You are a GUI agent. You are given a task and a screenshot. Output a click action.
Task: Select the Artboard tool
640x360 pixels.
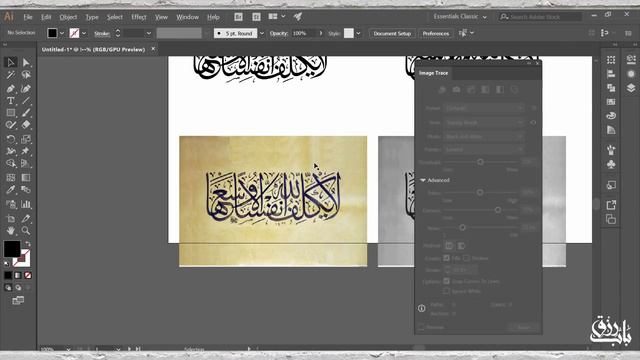coord(11,218)
